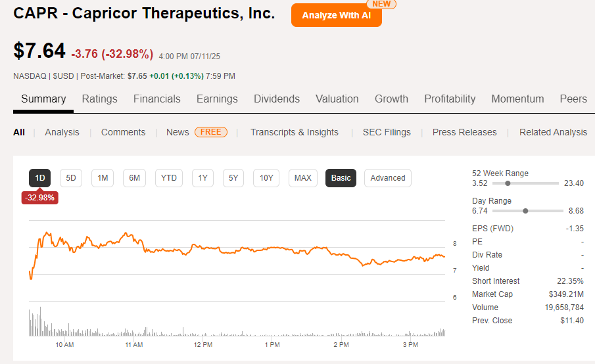
Task: Open Transcripts & Insights link
Action: click(x=295, y=132)
